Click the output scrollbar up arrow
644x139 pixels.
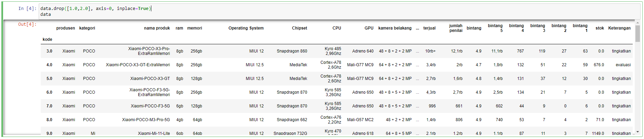pos(637,23)
